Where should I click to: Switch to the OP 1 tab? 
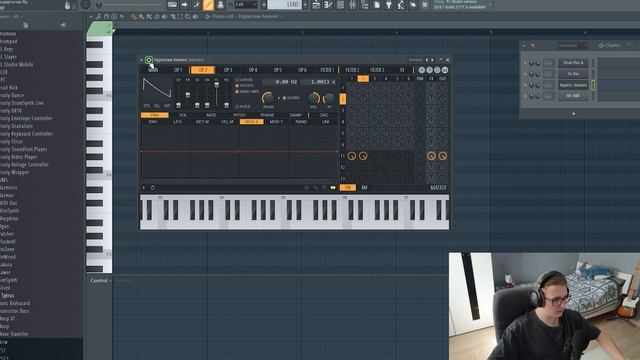178,70
